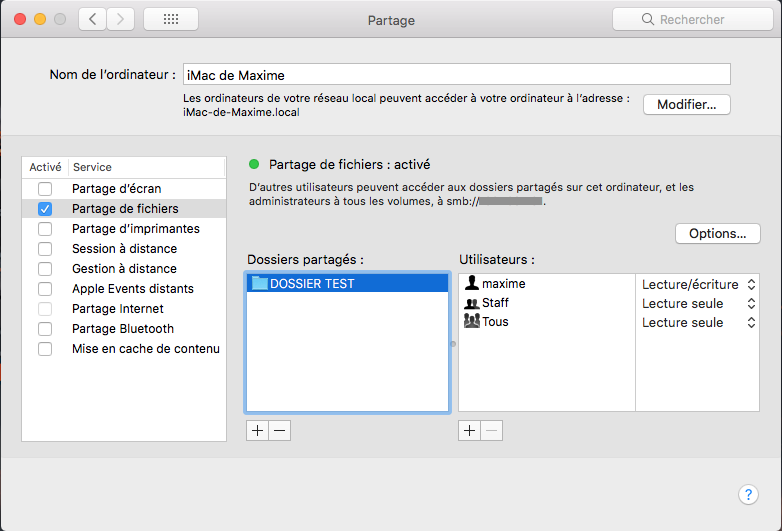
Task: Click the Modifier... button
Action: tap(686, 105)
